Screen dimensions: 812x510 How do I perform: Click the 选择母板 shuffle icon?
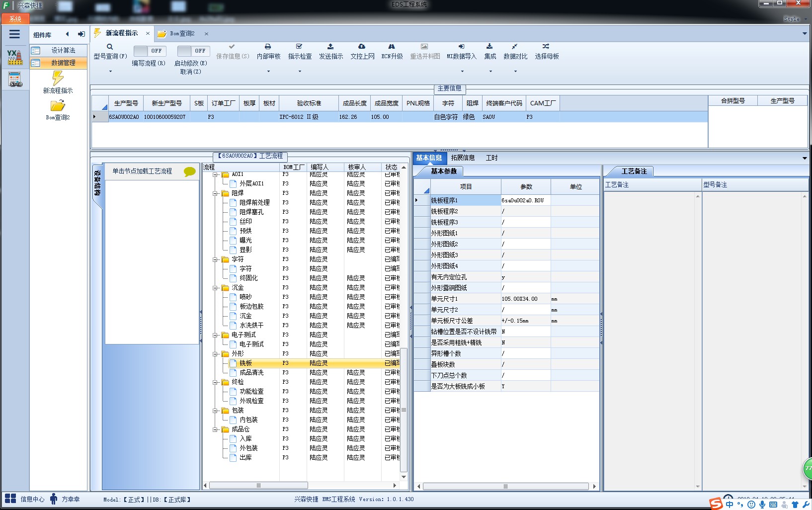[546, 46]
